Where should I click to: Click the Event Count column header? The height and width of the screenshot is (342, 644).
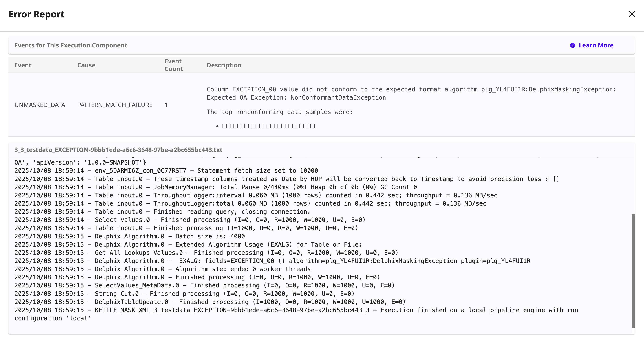click(x=173, y=65)
